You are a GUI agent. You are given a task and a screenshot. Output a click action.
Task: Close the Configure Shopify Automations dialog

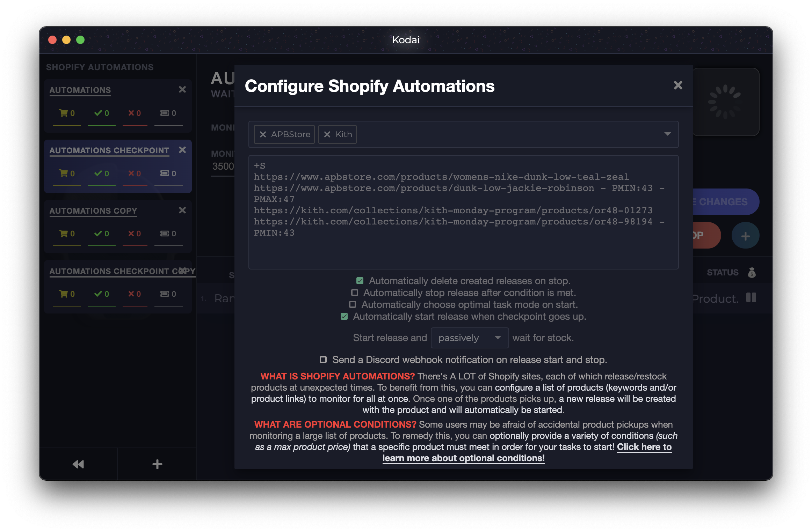(x=678, y=85)
